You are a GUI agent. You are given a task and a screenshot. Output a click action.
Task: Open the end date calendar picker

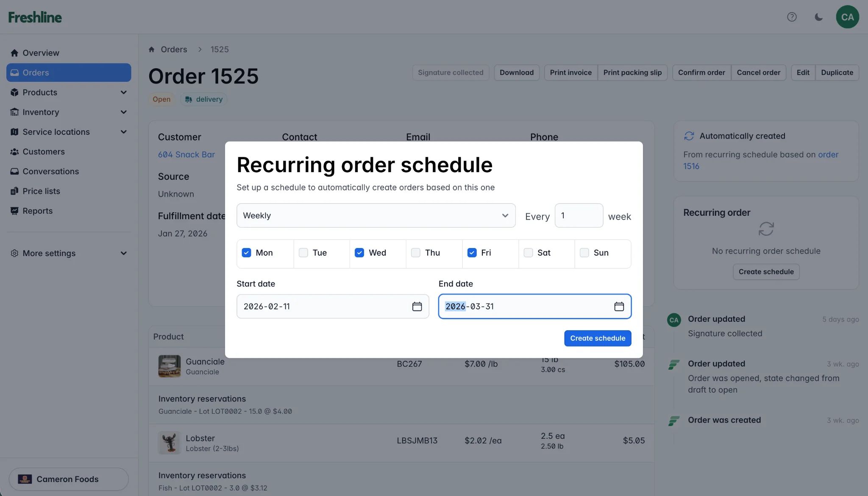tap(618, 306)
